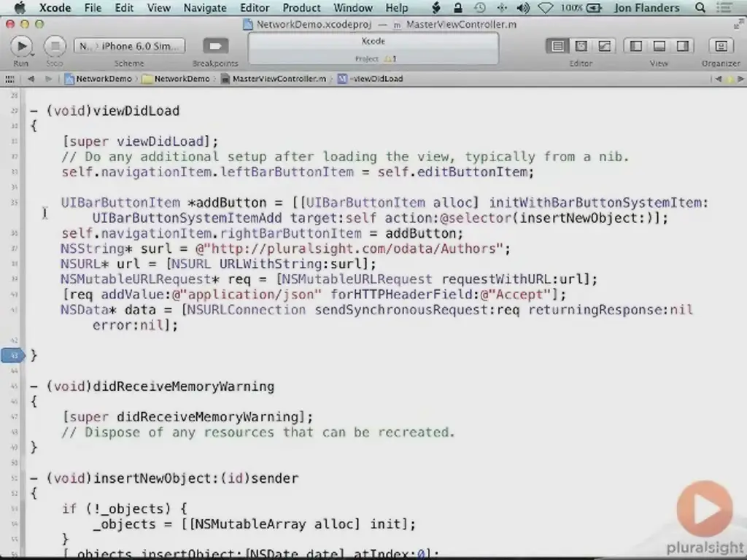
Task: Click on NSMutableArray alloc init line
Action: (255, 524)
